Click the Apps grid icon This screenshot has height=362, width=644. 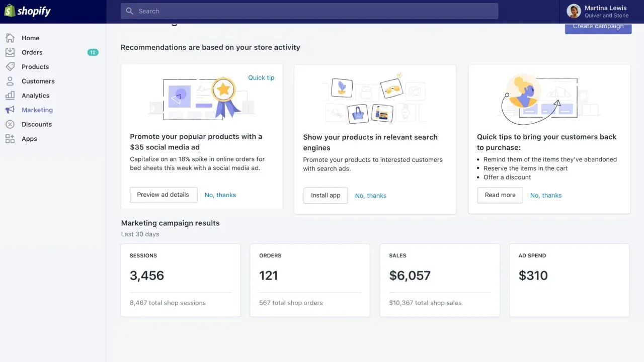pos(11,139)
